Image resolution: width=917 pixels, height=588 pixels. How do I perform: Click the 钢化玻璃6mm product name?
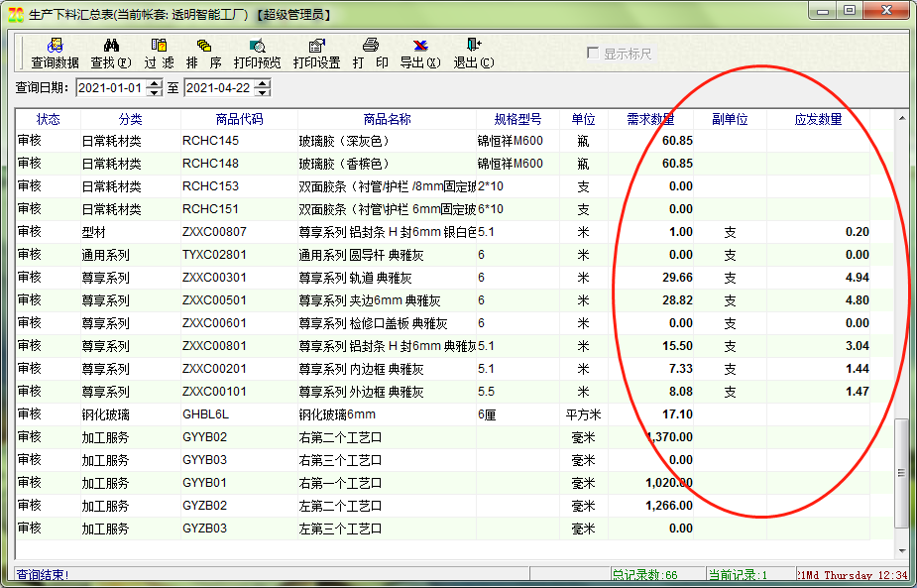(x=337, y=414)
